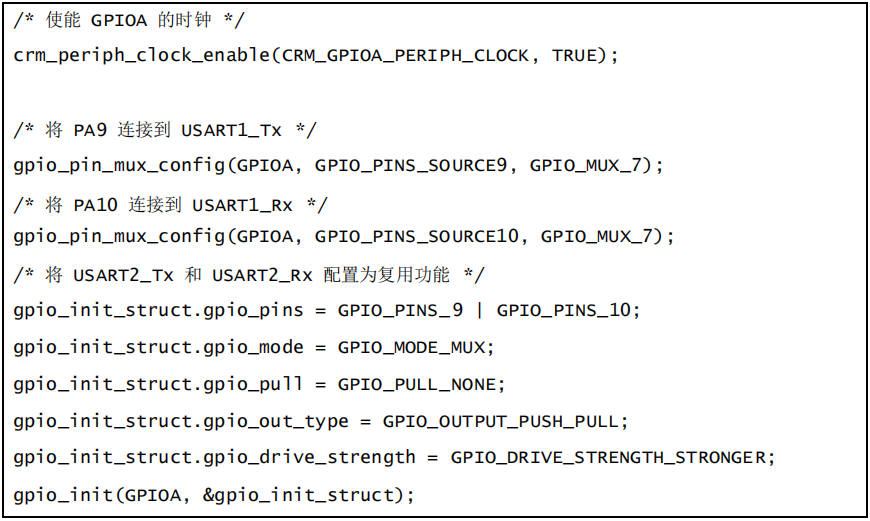Select the GPIO_PULL_NONE value
Viewport: 870px width, 521px height.
[x=420, y=384]
